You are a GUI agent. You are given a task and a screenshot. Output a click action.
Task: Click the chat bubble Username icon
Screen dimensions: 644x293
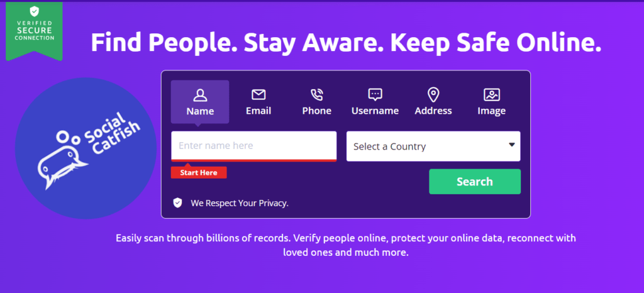click(375, 95)
